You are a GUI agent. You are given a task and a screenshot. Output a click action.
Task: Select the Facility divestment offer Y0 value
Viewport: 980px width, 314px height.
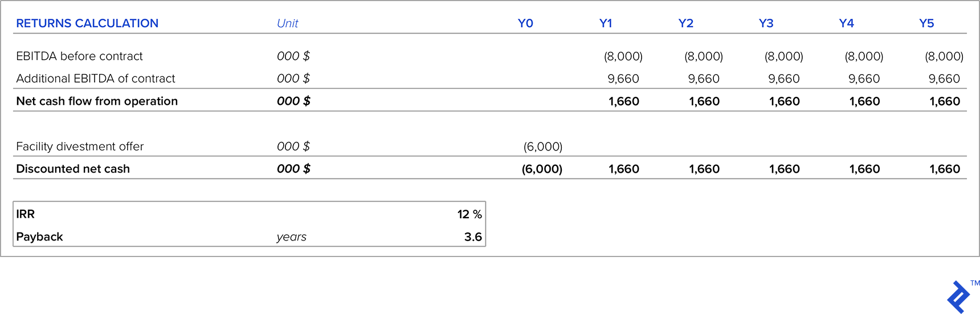[542, 146]
